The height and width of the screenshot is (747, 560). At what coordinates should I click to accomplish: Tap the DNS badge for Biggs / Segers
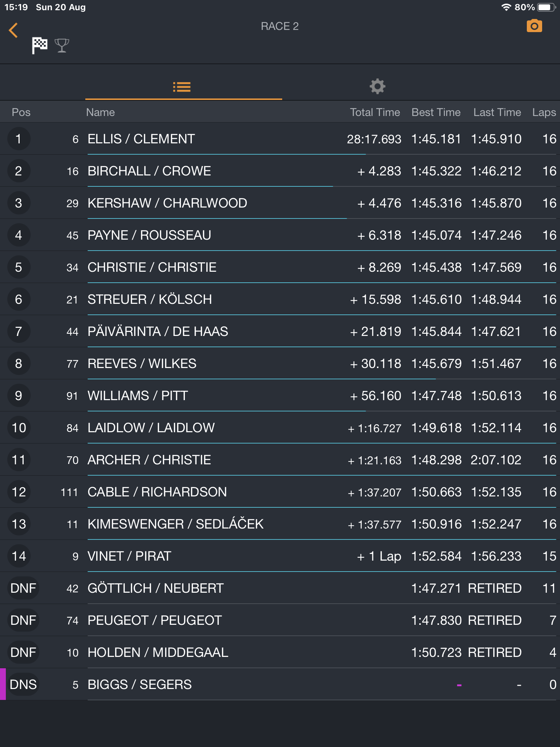pos(23,684)
